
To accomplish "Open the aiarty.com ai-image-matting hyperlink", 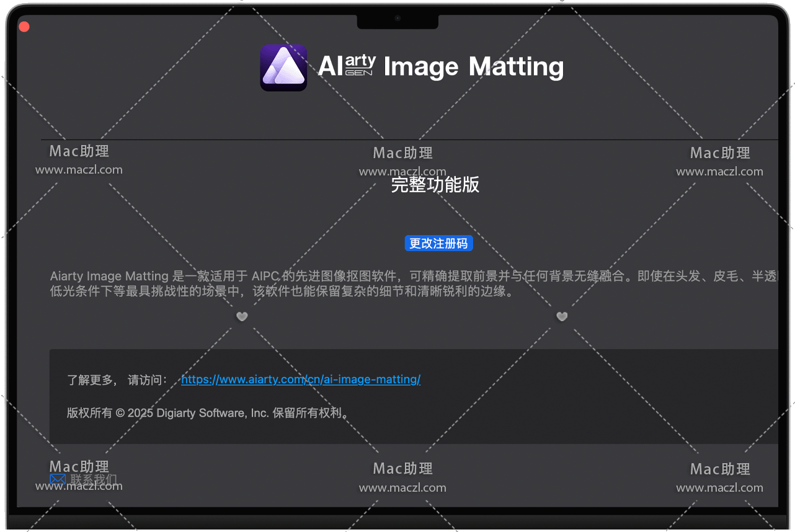I will 301,379.
